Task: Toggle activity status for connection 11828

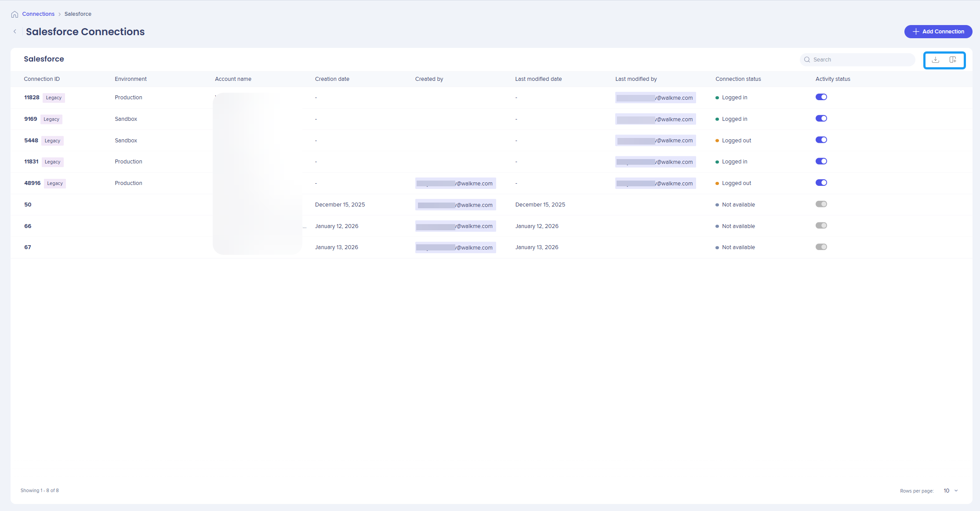Action: 821,97
